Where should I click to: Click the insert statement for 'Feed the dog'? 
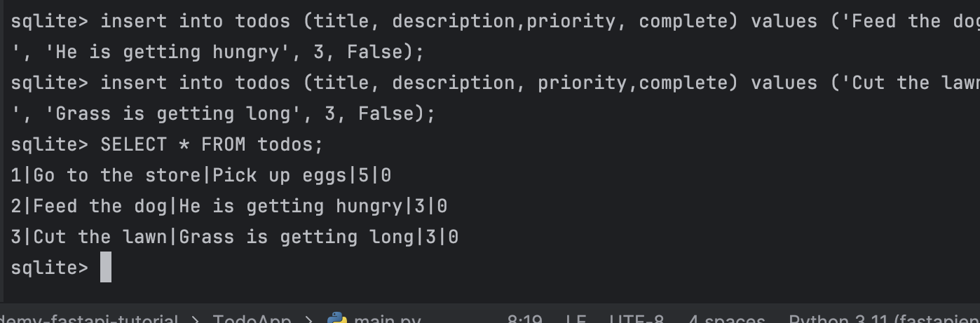tap(540, 21)
